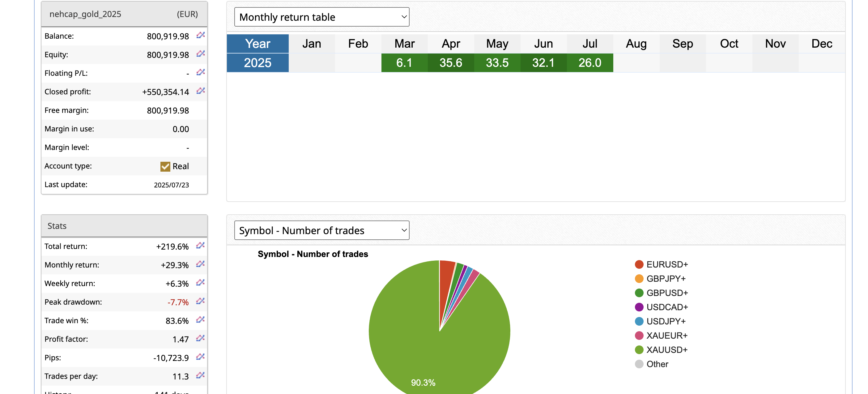
Task: Click the chart icon beside Equity
Action: (201, 54)
